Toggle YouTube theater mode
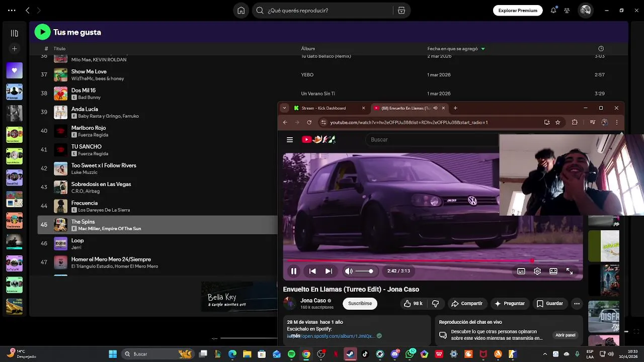Image resolution: width=644 pixels, height=362 pixels. coord(553,271)
